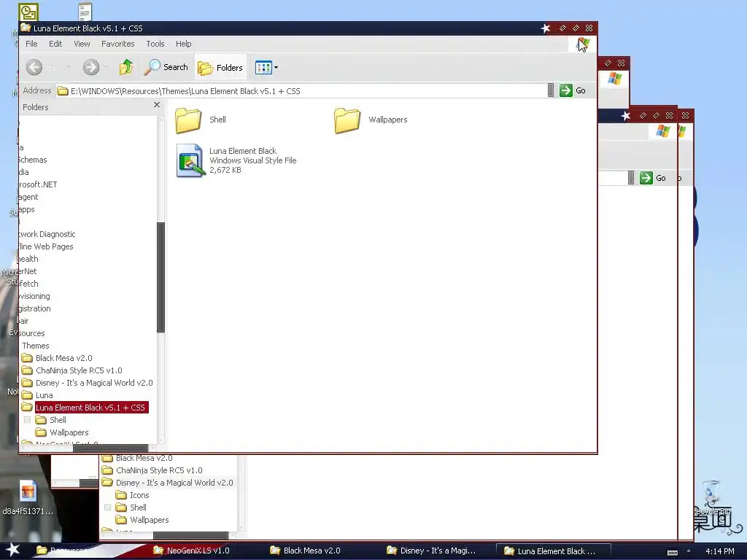Open the address dropdown in background window

631,178
